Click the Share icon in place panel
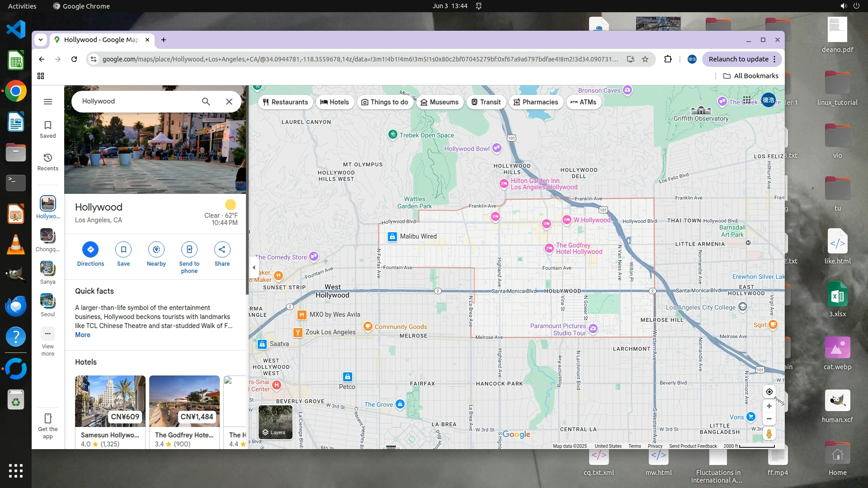Viewport: 868px width, 488px height. (x=222, y=249)
